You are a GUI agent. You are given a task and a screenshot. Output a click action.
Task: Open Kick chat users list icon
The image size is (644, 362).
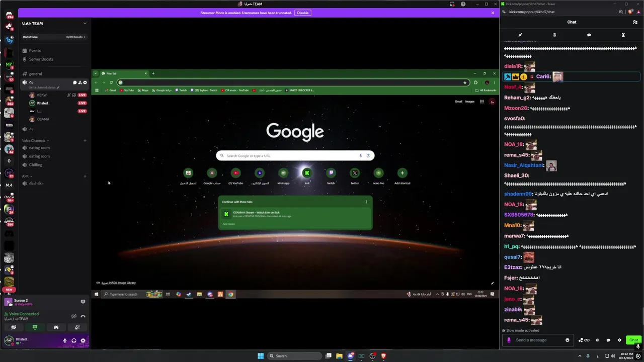(x=635, y=22)
